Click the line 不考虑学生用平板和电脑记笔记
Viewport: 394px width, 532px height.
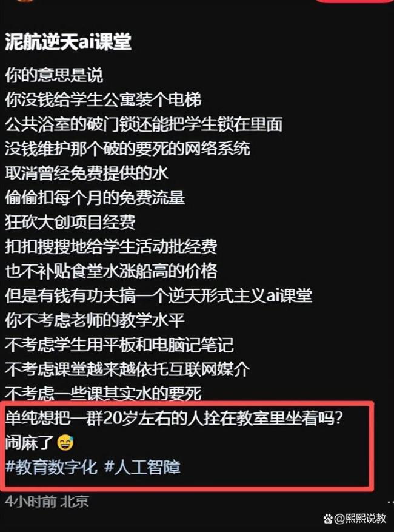click(x=119, y=345)
